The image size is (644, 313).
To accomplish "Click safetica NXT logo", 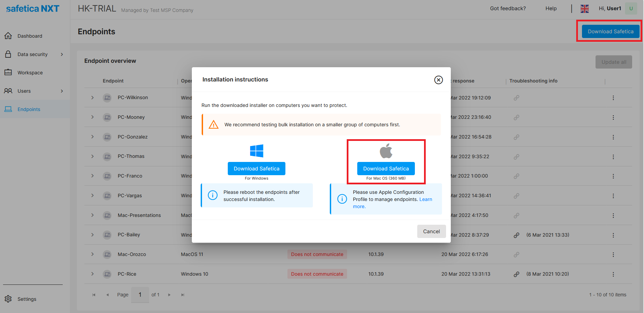I will pos(33,8).
